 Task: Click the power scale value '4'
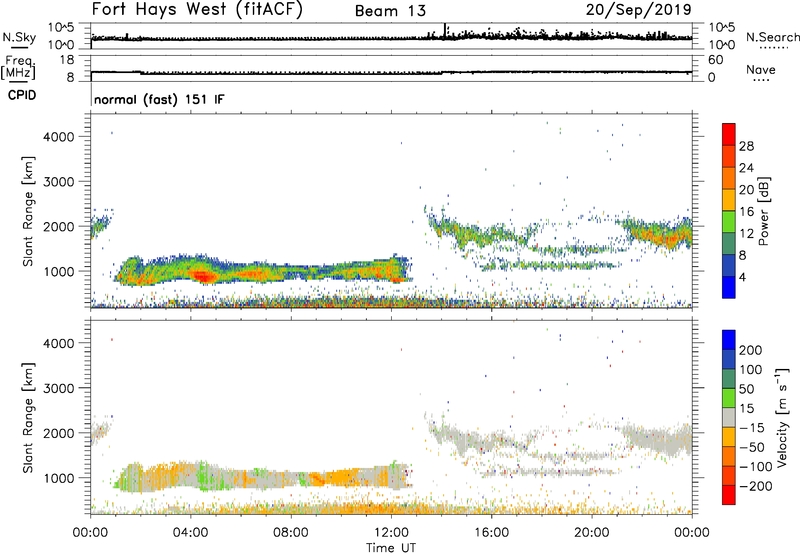click(x=742, y=278)
